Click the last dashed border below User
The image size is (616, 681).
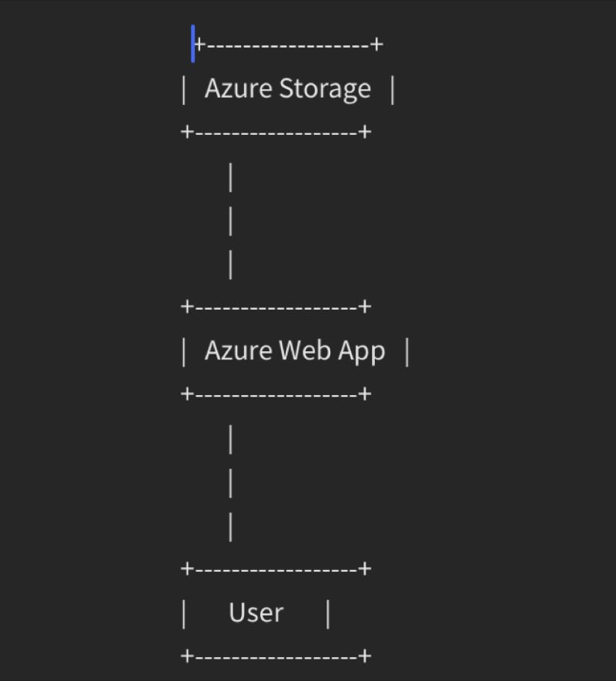[276, 656]
